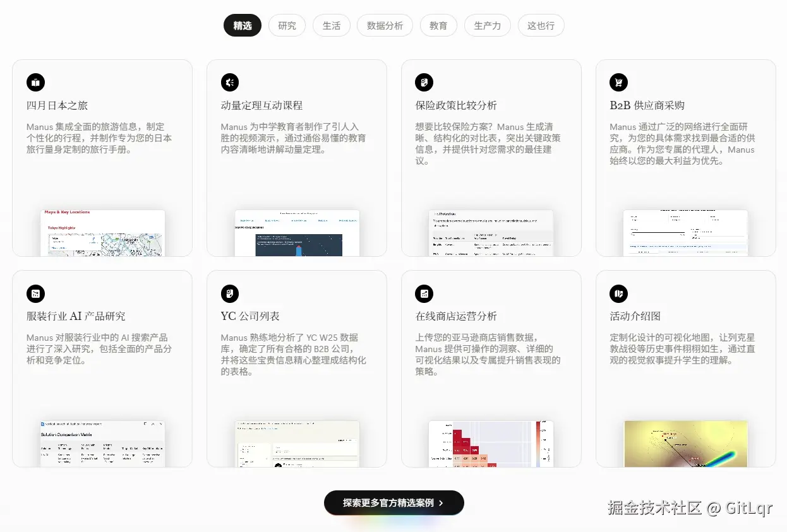
Task: Click the icon on 服装行业 AI 产品研究 card
Action: click(x=36, y=293)
